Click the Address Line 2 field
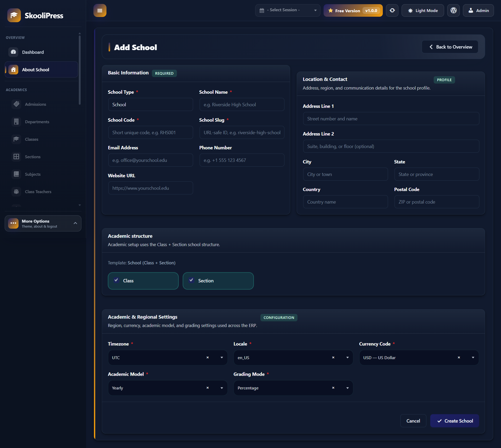This screenshot has height=448, width=501. coord(391,146)
